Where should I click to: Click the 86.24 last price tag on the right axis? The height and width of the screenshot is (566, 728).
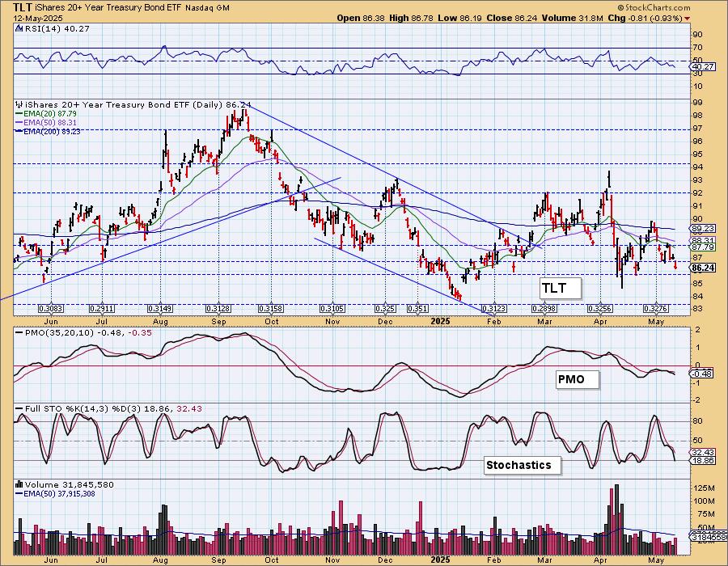pos(703,268)
